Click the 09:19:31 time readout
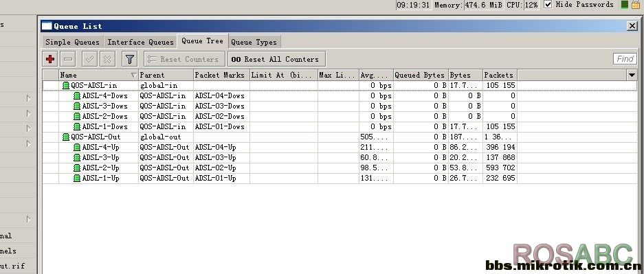Image resolution: width=644 pixels, height=274 pixels. pos(414,5)
